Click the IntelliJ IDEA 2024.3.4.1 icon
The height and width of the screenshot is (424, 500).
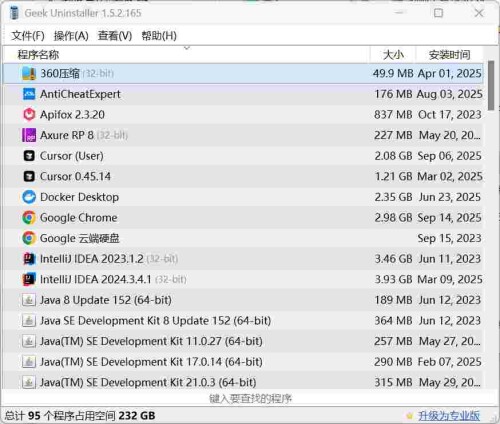coord(29,279)
